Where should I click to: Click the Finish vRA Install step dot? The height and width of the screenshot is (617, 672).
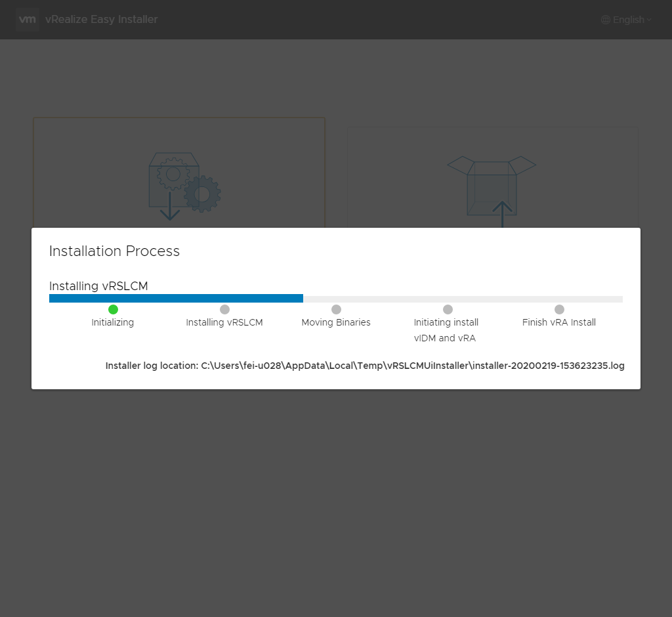click(x=559, y=310)
